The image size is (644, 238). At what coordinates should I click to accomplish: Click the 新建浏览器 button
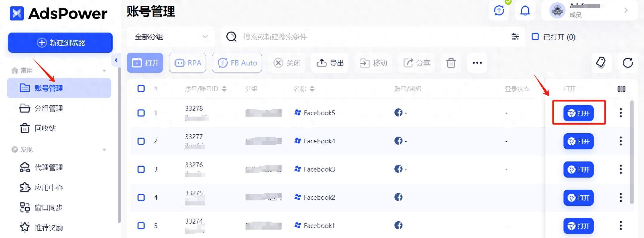coord(60,43)
